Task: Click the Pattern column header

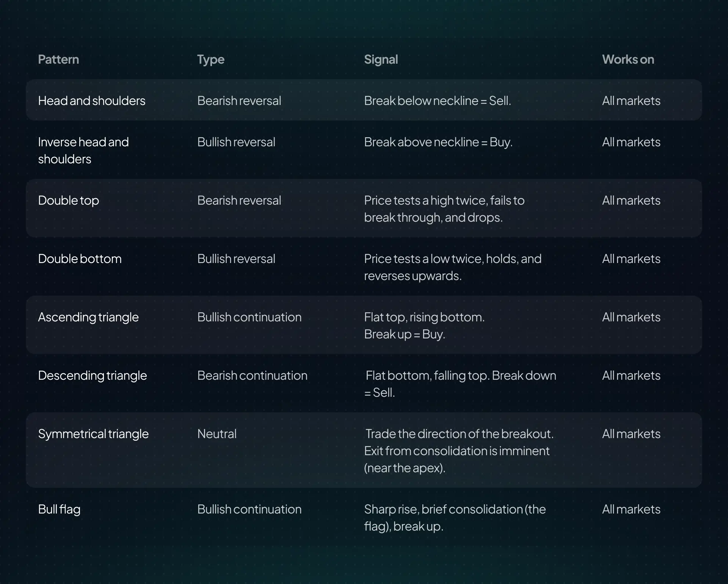Action: click(x=58, y=59)
